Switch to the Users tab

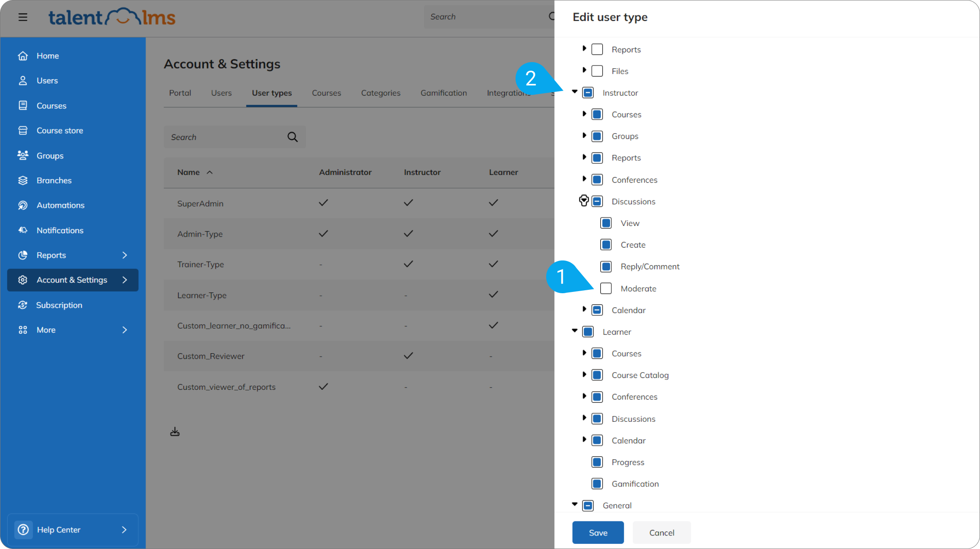coord(221,93)
